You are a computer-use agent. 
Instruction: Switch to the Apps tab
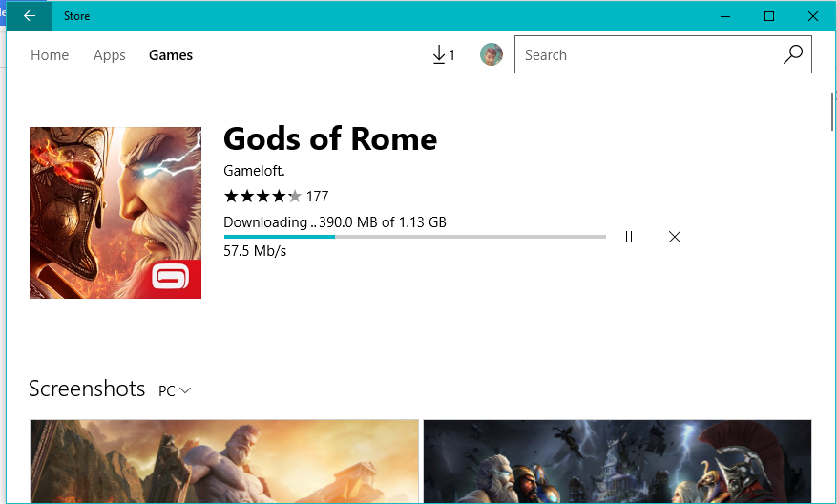point(110,55)
